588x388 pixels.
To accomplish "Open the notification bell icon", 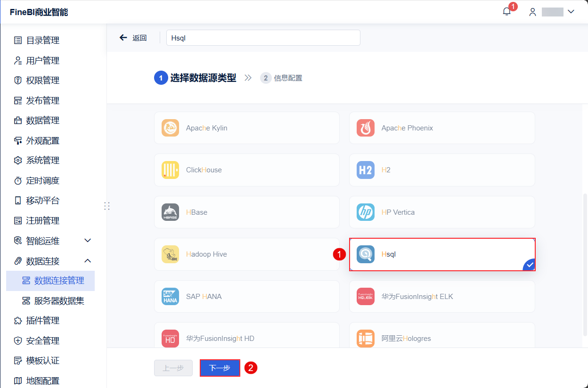I will pyautogui.click(x=506, y=12).
